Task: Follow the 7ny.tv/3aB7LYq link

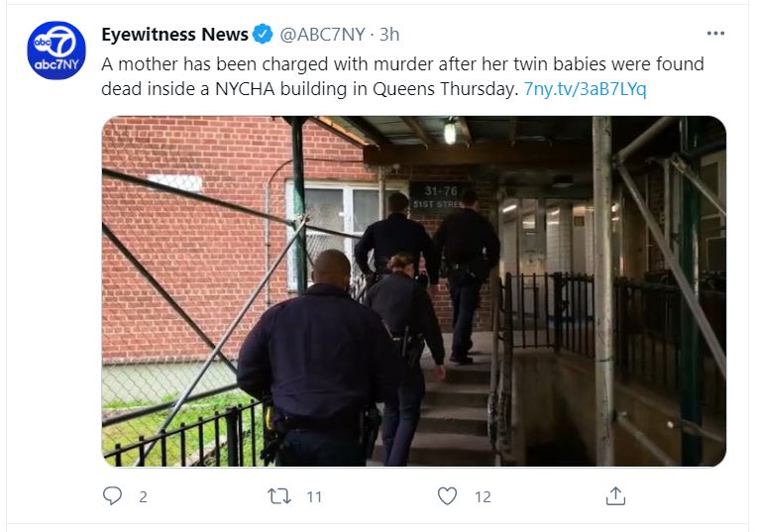Action: click(x=586, y=89)
